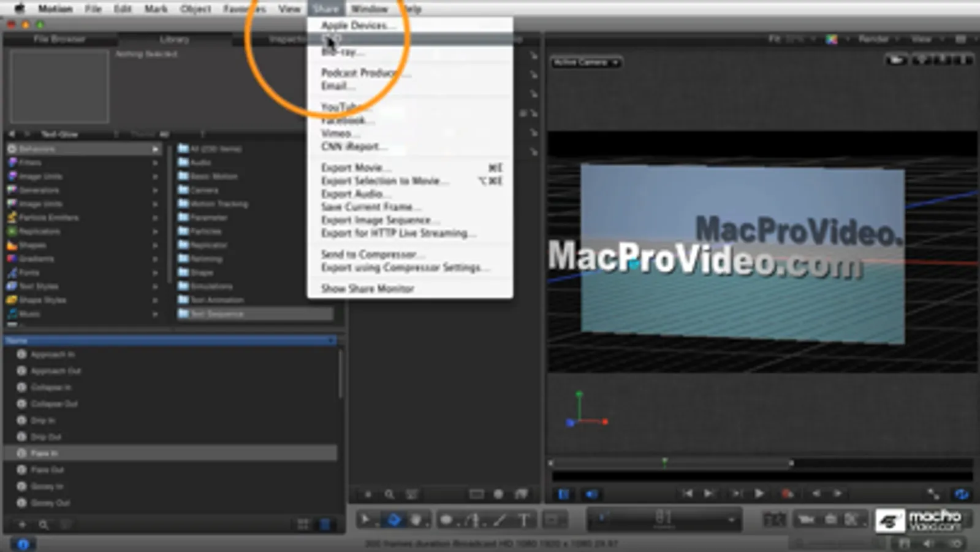Switch the Library to icon grid view
The height and width of the screenshot is (552, 980).
303,524
